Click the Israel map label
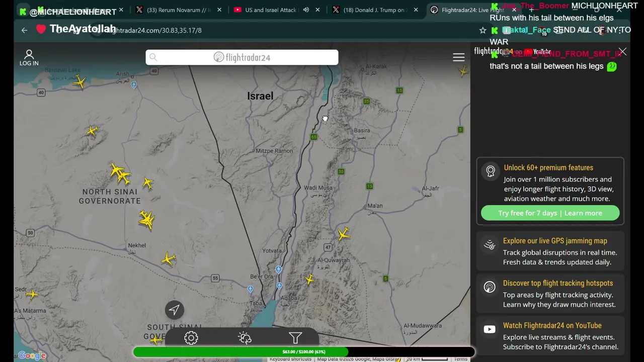The height and width of the screenshot is (362, 644). (x=260, y=96)
